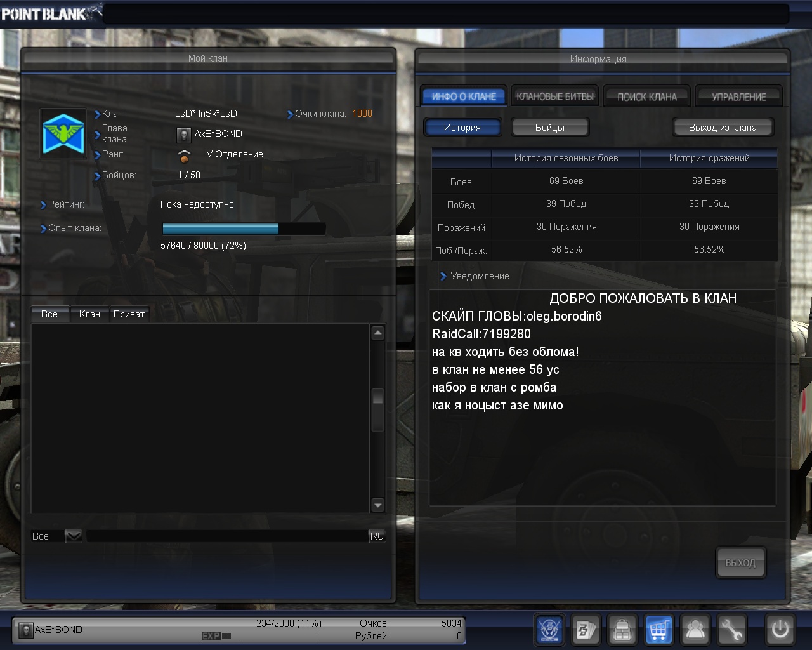Click the Пока недоступно rating text
The height and width of the screenshot is (650, 812).
pos(197,204)
